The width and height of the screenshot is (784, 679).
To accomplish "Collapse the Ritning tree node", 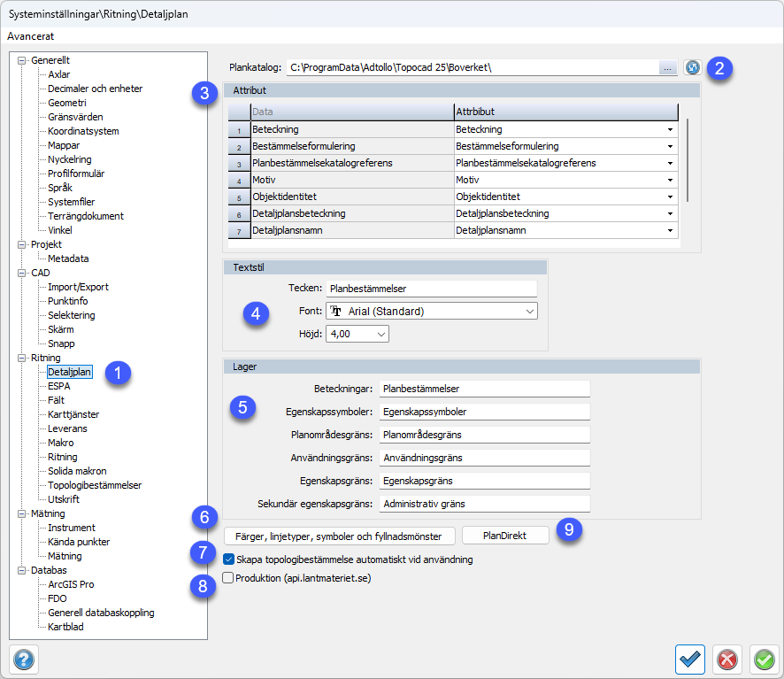I will click(x=22, y=358).
